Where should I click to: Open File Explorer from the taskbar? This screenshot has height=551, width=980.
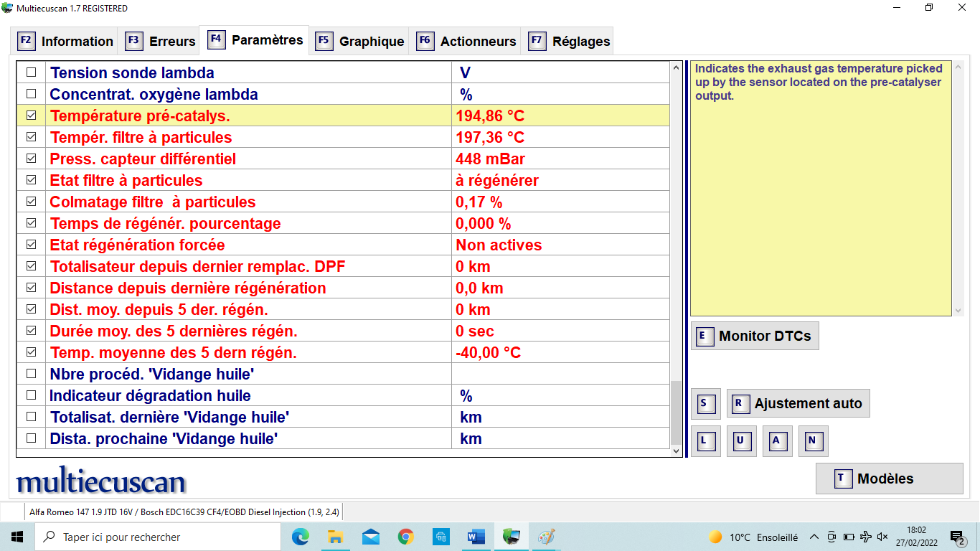coord(335,537)
